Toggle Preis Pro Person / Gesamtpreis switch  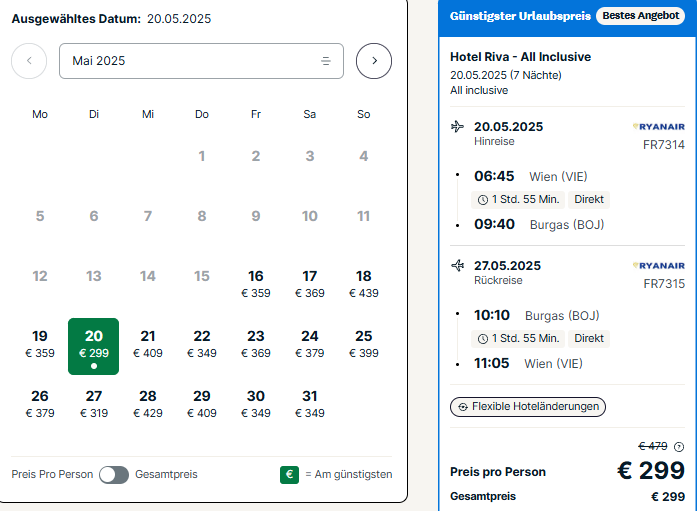[114, 474]
